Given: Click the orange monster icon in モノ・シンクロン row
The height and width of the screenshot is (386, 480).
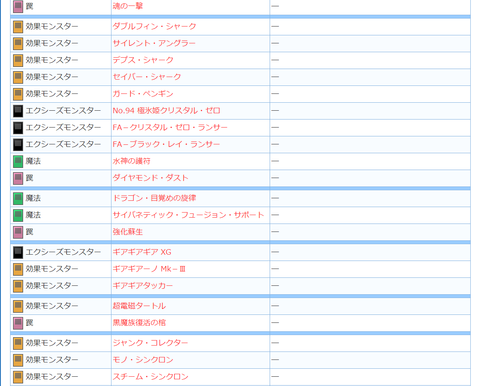Looking at the screenshot, I should click(18, 360).
